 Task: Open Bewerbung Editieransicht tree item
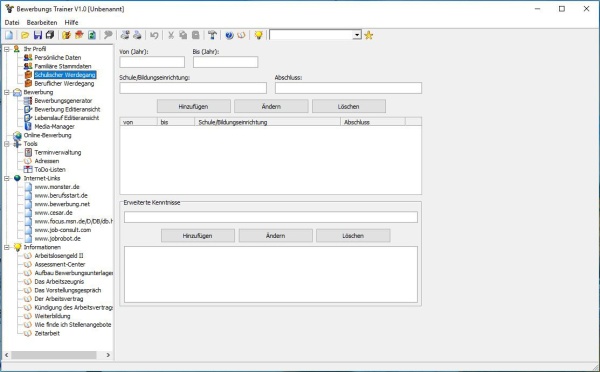[67, 109]
